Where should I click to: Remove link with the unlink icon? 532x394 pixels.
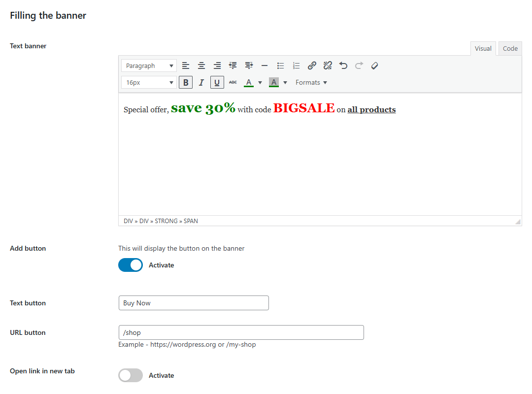pos(328,66)
